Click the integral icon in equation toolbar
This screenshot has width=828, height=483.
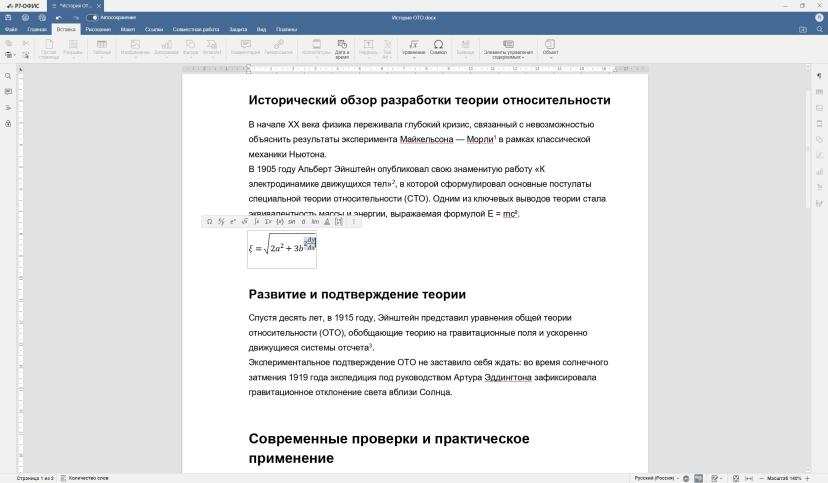[257, 222]
